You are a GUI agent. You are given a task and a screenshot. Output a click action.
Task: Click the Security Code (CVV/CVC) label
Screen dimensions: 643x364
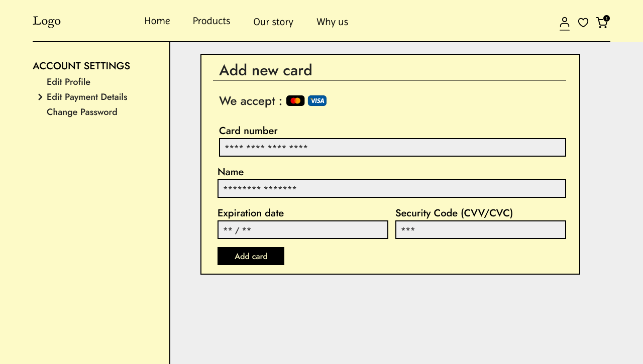point(454,213)
